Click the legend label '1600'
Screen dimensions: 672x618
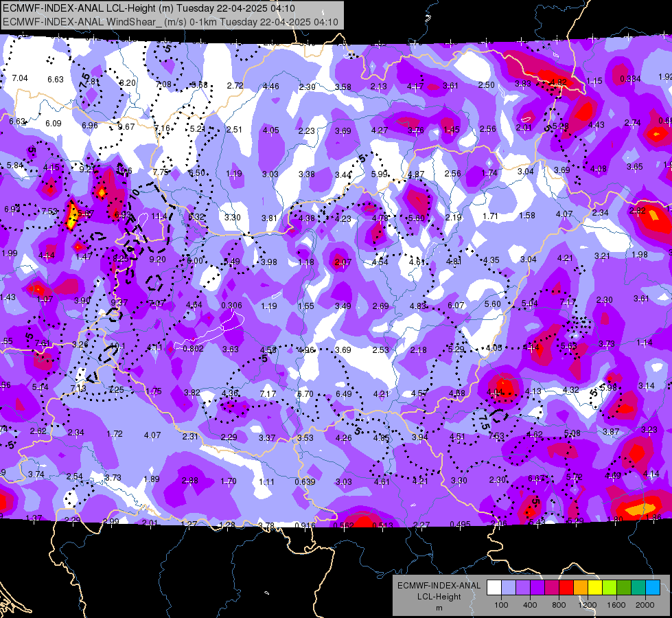(x=616, y=605)
